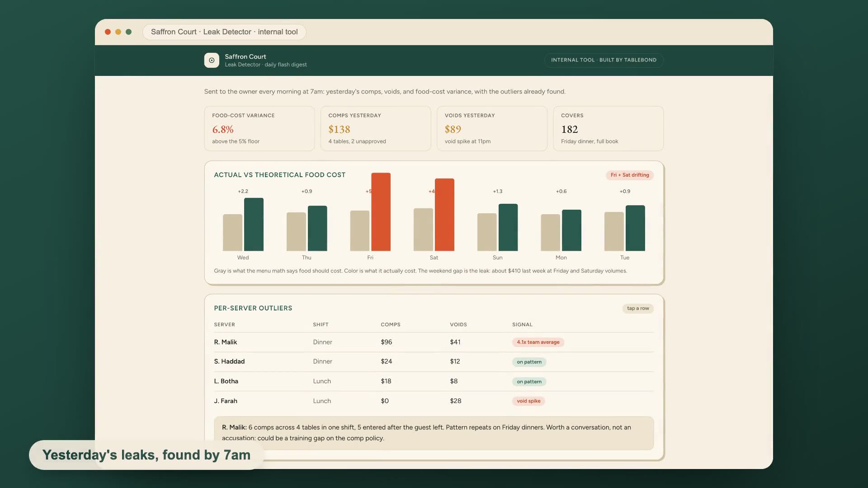Click the red window close dot

coord(108,32)
